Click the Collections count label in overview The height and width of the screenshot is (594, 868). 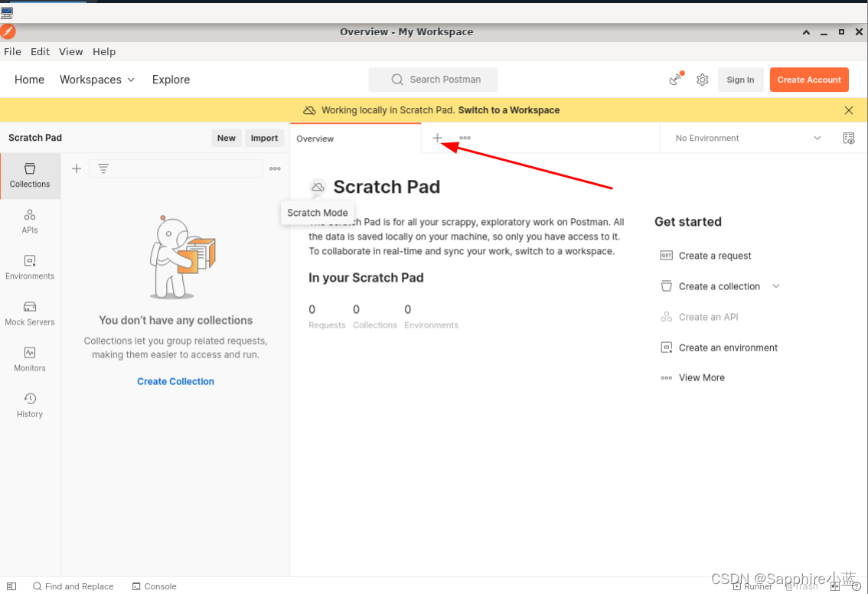tap(375, 325)
